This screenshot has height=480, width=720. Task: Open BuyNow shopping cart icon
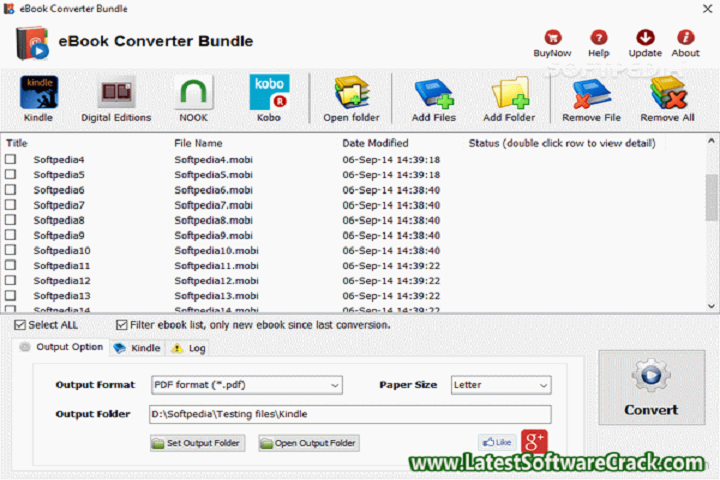click(x=553, y=37)
